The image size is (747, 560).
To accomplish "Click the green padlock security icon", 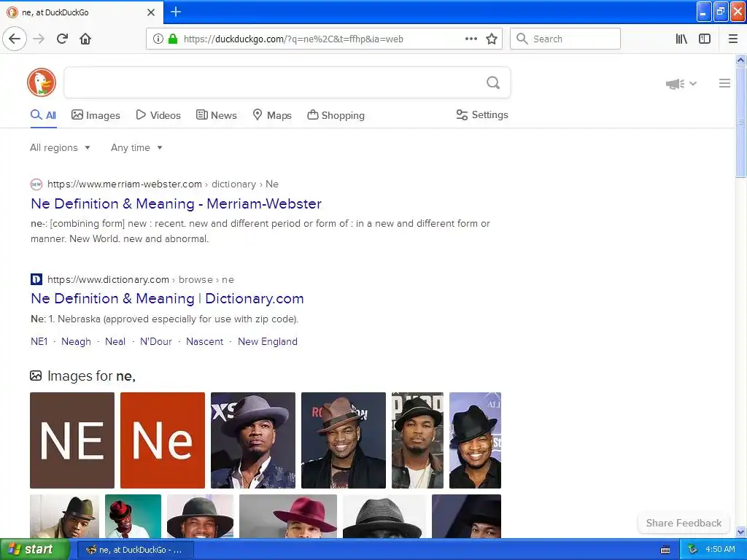I will click(173, 39).
